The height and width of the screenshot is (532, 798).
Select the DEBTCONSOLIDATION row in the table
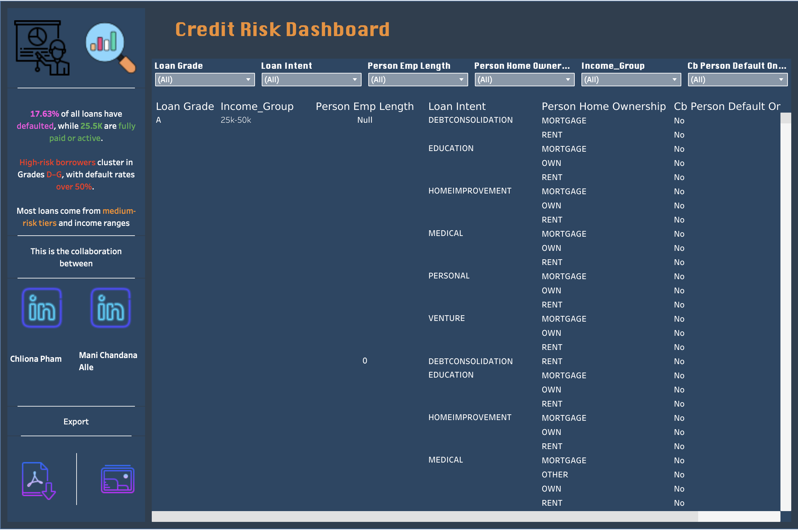471,120
